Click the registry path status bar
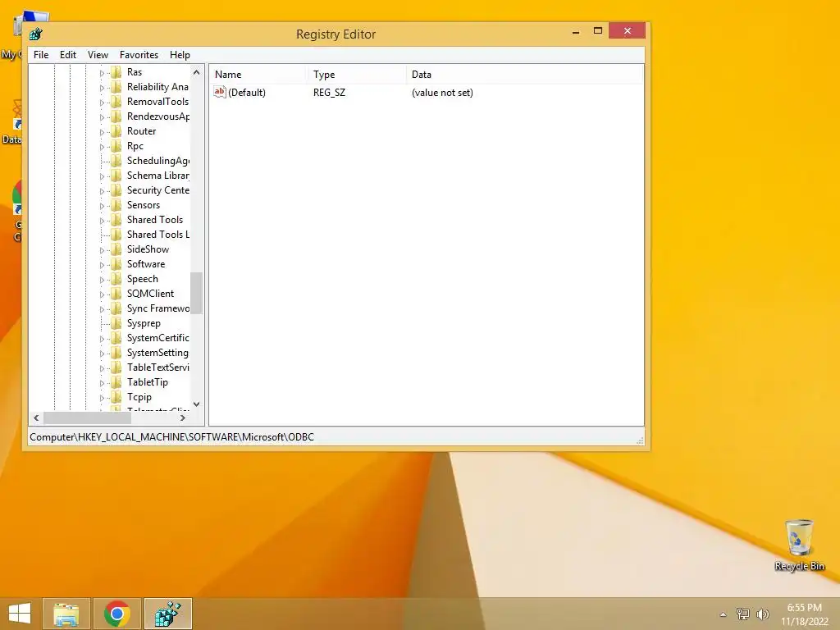The height and width of the screenshot is (630, 840). [x=336, y=437]
